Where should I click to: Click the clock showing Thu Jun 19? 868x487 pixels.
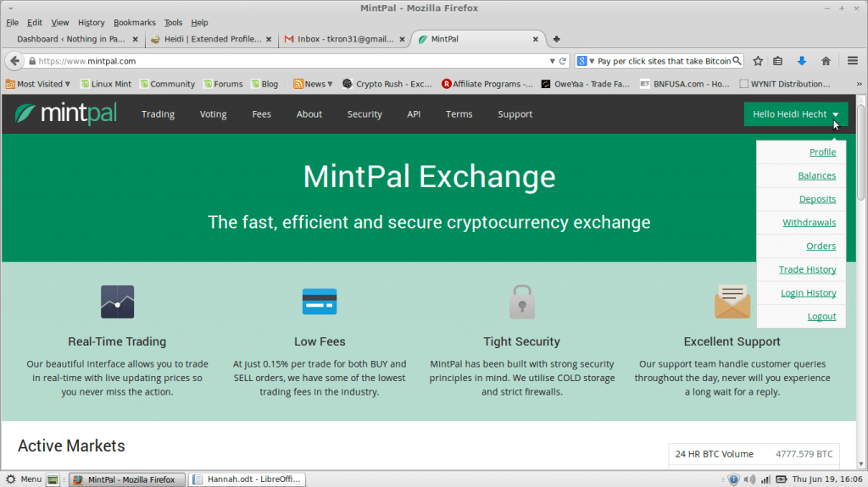coord(827,479)
